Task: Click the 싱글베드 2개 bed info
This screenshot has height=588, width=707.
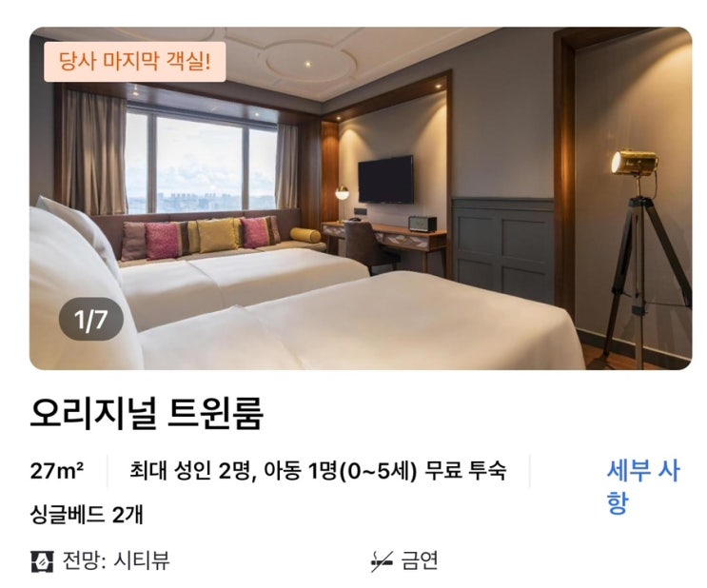Action: (x=87, y=515)
